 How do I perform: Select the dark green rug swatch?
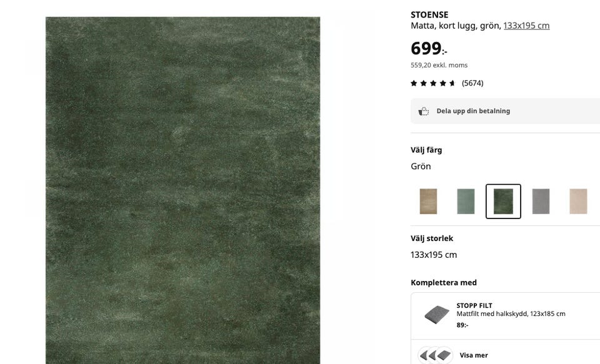(x=503, y=201)
